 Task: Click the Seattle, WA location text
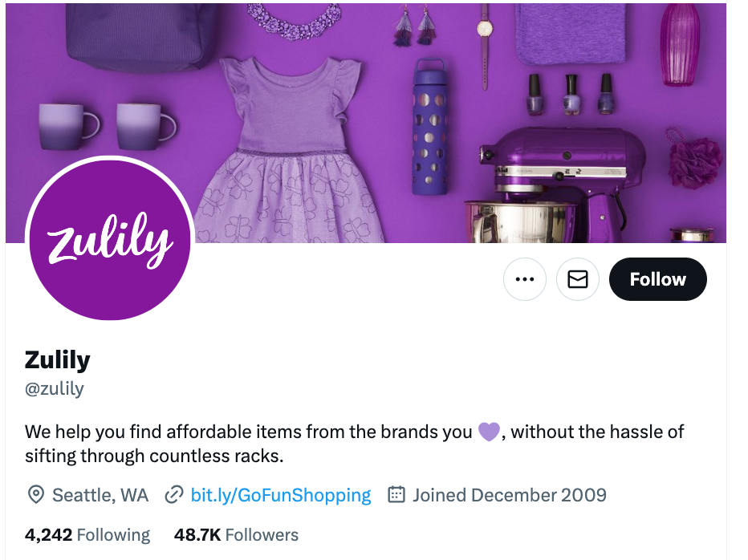click(100, 495)
